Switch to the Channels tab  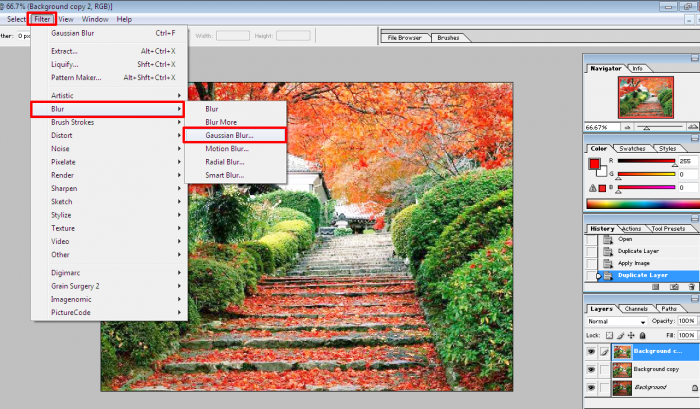[x=636, y=309]
